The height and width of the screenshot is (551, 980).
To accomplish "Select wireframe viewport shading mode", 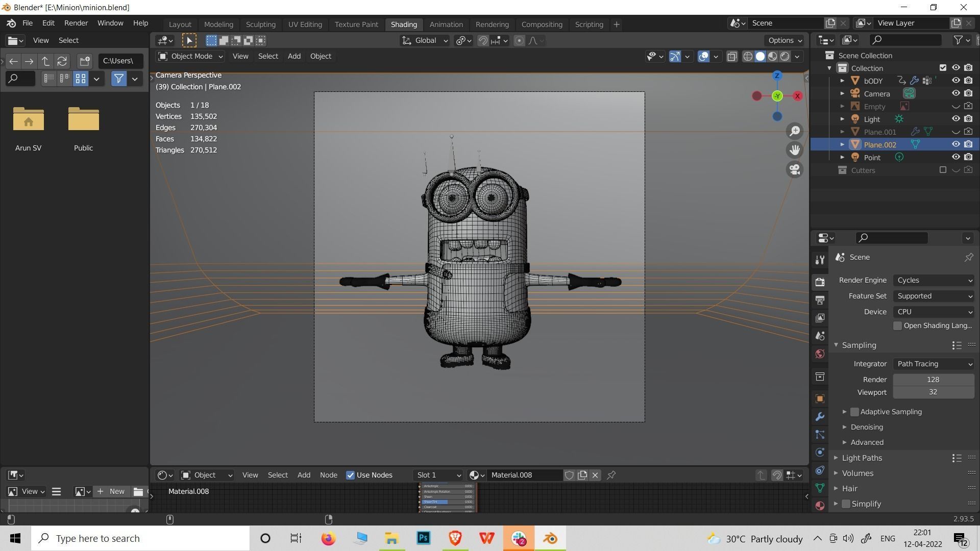I will click(x=748, y=57).
